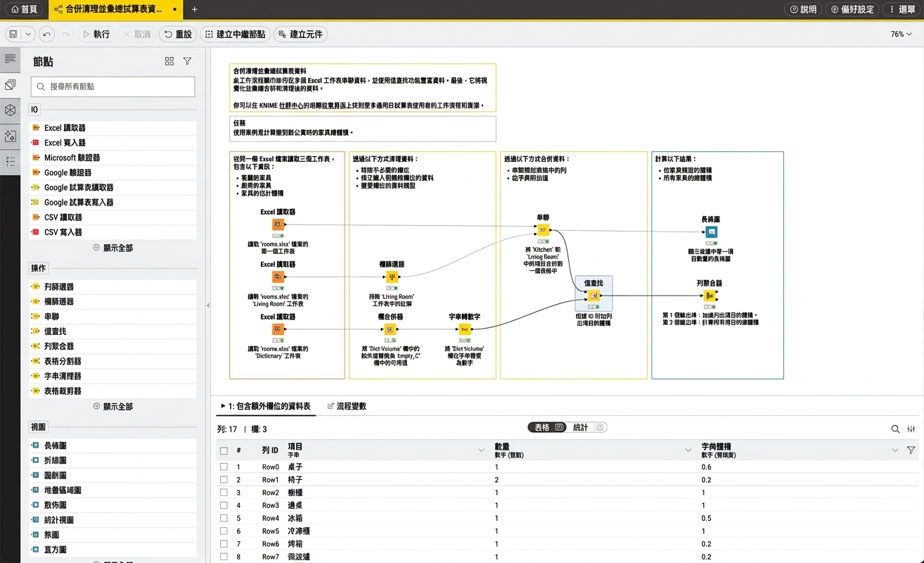The width and height of the screenshot is (924, 563).
Task: Select the 欄合併器 column merger node on canvas
Action: pyautogui.click(x=390, y=329)
